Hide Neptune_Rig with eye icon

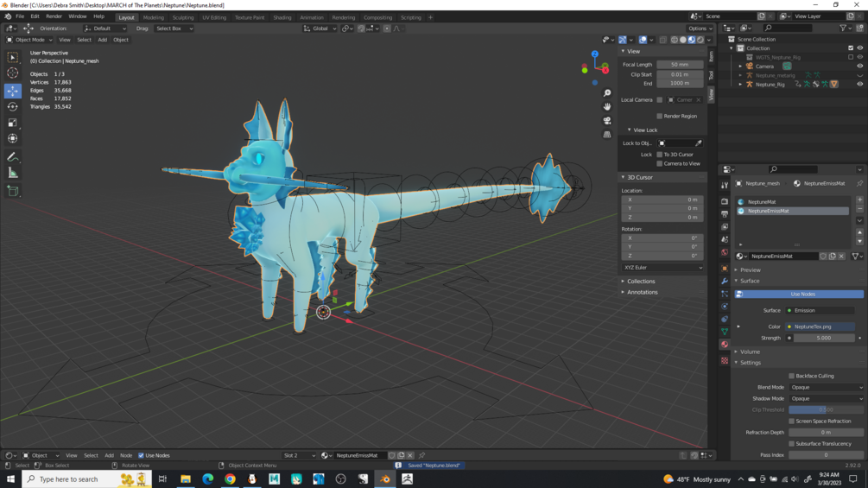point(859,84)
